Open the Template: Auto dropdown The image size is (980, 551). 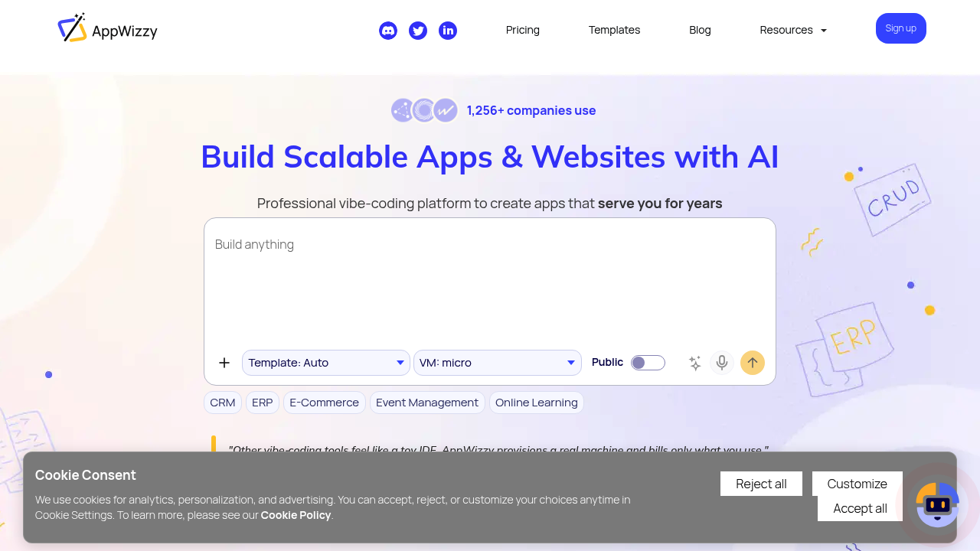(x=325, y=363)
